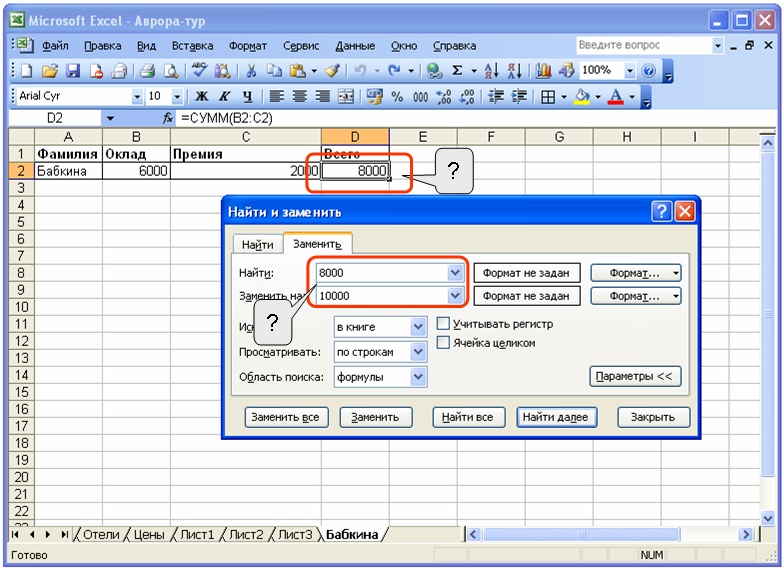Cut selection with the scissors icon
Viewport: 784px width, 568px height.
251,71
